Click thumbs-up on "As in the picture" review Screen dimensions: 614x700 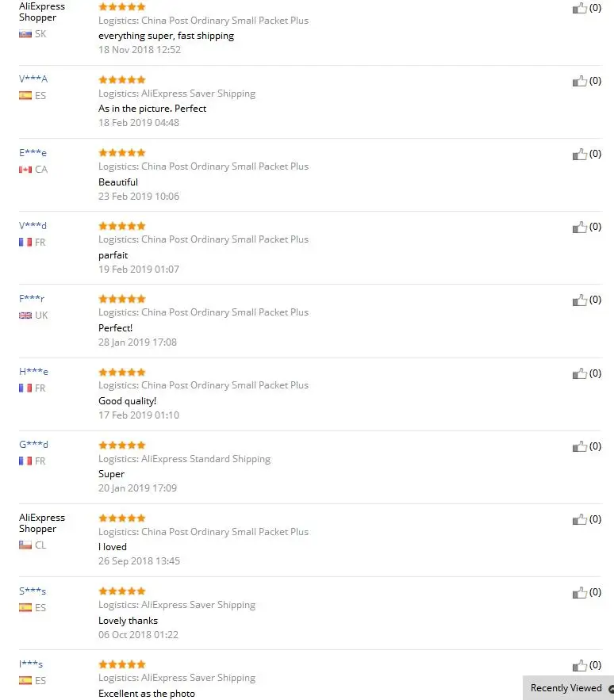click(x=580, y=81)
